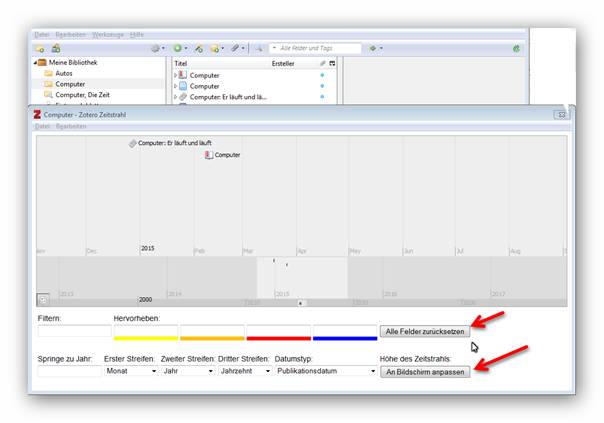Screen dimensions: 604x423
Task: Open the Bearbeiten menu in Zeitstrahl window
Action: click(x=71, y=126)
